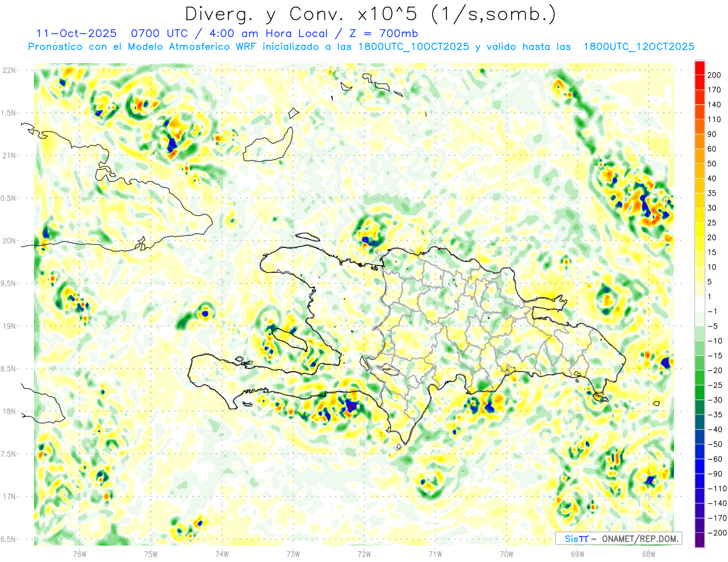This screenshot has height=562, width=728.
Task: Click the '71W' longitude label
Action: pos(435,554)
